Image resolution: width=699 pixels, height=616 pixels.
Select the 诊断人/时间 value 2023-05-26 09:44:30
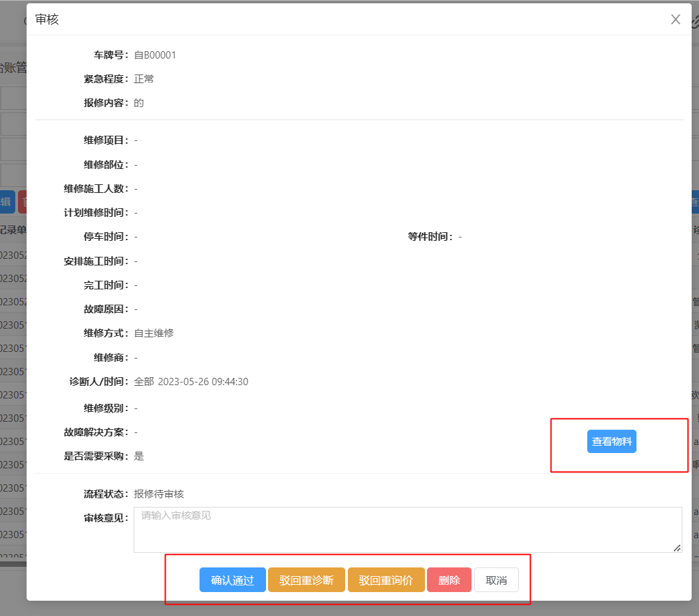tap(203, 382)
